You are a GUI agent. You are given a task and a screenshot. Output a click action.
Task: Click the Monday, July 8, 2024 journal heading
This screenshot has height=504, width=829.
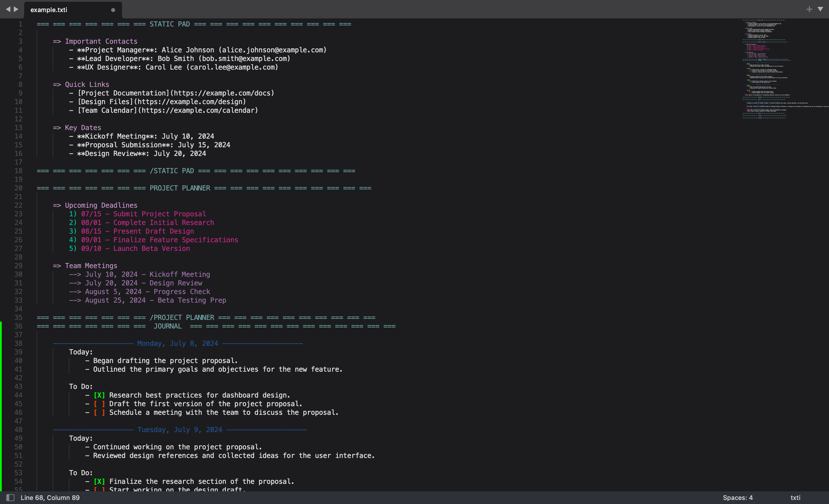[x=177, y=343]
